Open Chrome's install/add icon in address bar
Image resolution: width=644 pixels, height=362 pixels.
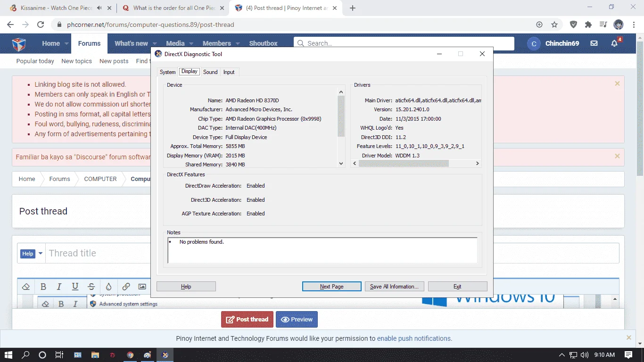coord(539,25)
